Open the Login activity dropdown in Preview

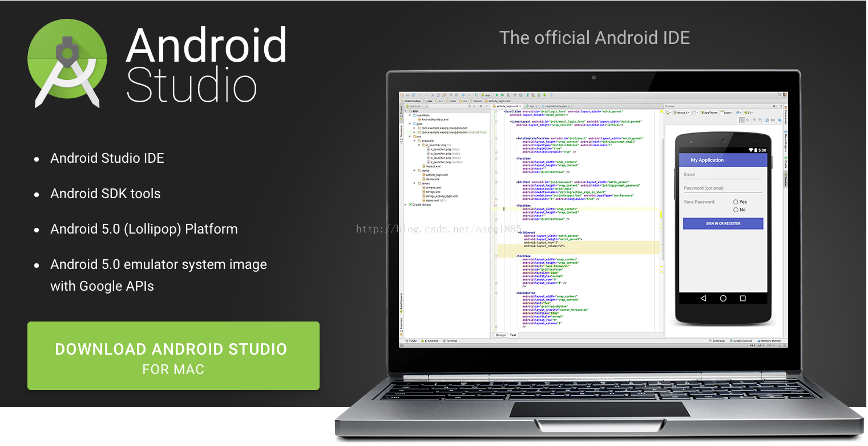(727, 112)
